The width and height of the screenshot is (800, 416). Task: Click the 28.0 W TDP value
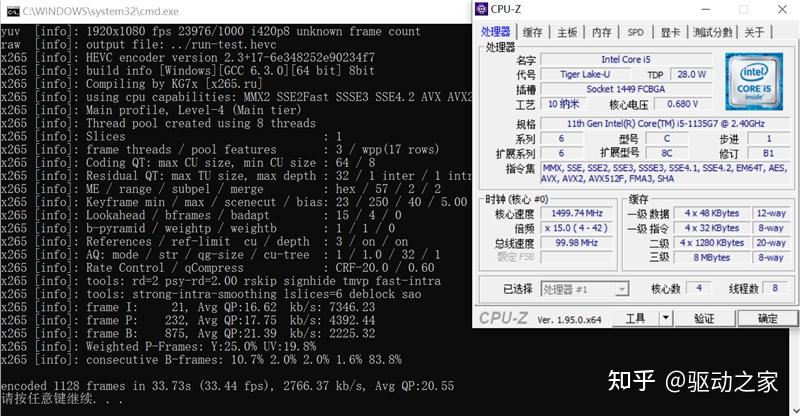pos(691,75)
